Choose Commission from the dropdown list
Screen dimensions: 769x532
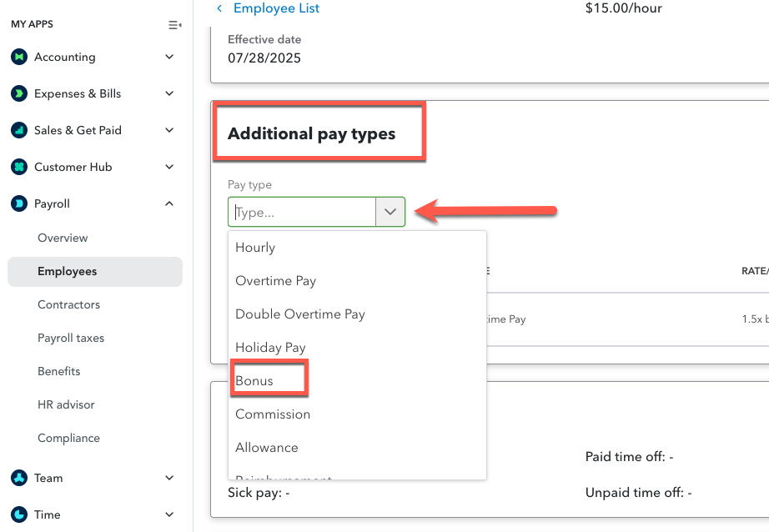[x=271, y=414]
